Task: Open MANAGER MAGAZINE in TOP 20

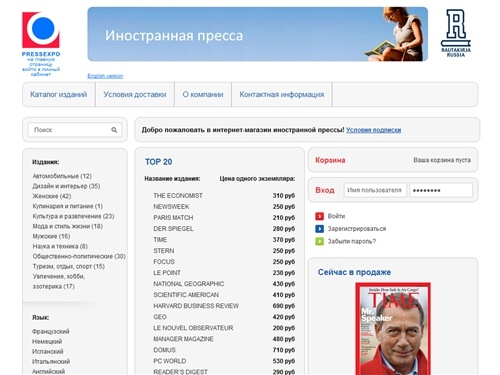Action: click(x=183, y=339)
